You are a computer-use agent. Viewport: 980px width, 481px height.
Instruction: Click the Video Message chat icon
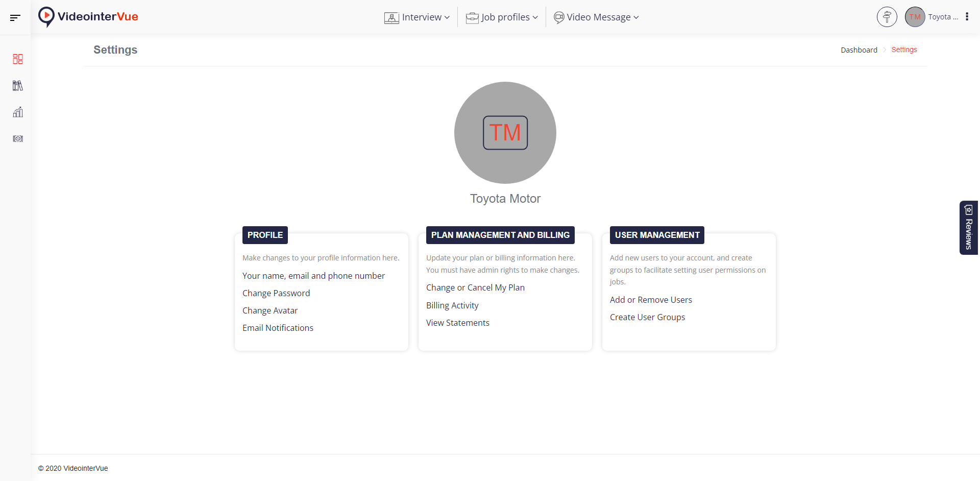point(559,18)
